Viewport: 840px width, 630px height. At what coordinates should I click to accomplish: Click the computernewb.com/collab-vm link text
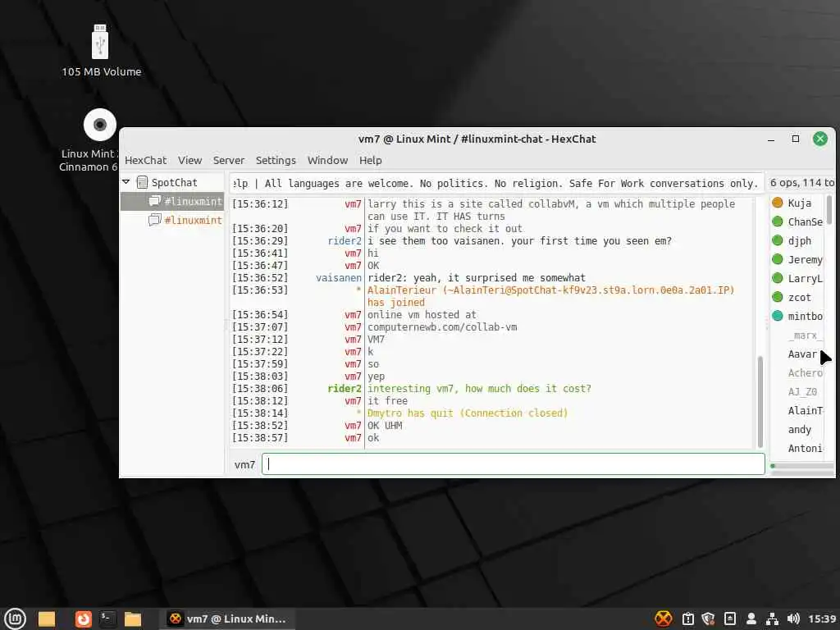click(x=442, y=326)
